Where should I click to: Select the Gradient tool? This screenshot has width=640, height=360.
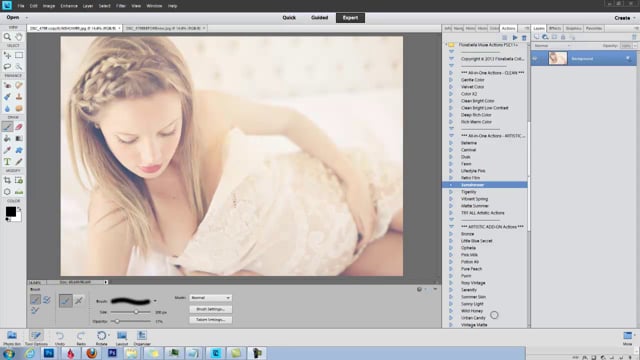tap(19, 139)
